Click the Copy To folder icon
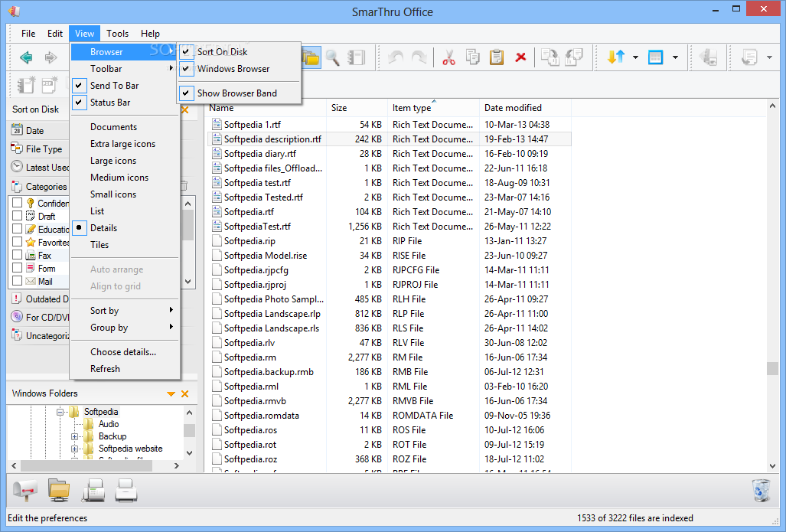Image resolution: width=786 pixels, height=532 pixels. 550,57
